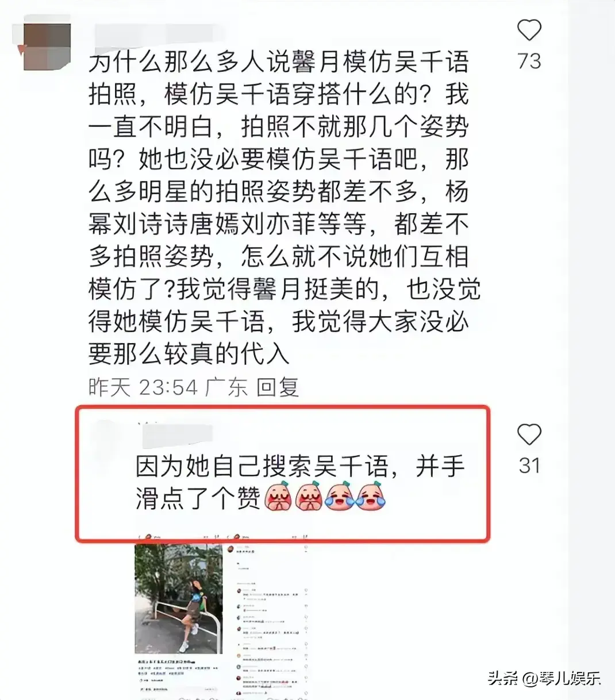Select the 31 like count number
This screenshot has height=700, width=615.
(x=529, y=465)
